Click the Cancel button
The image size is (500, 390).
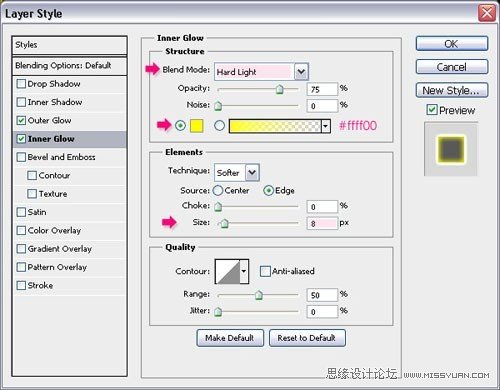click(452, 67)
